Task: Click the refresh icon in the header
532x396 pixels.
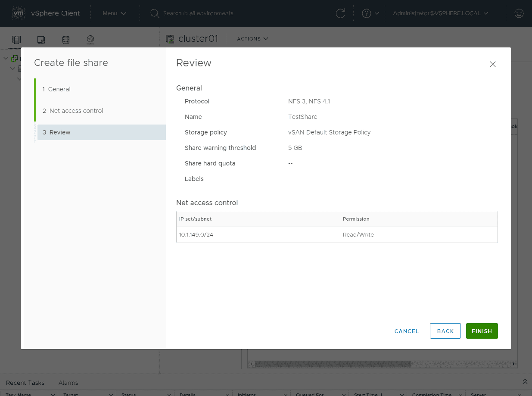Action: click(340, 13)
